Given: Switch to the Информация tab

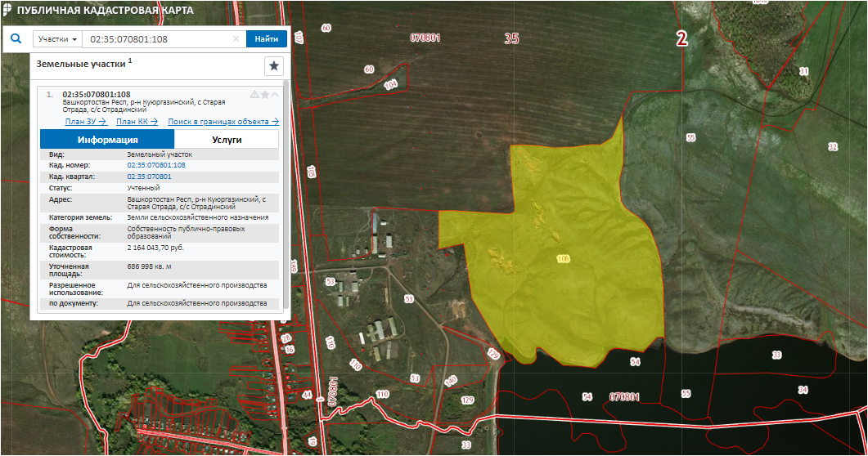Looking at the screenshot, I should pyautogui.click(x=108, y=140).
